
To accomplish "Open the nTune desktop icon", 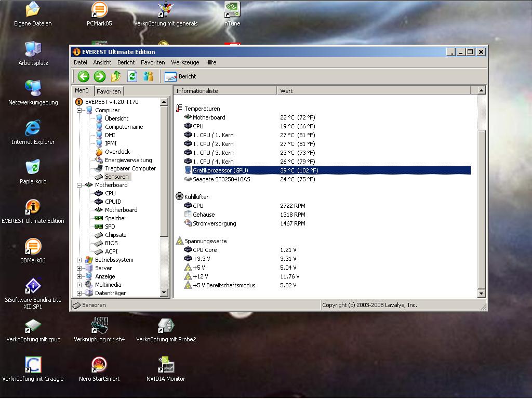I will pos(232,14).
